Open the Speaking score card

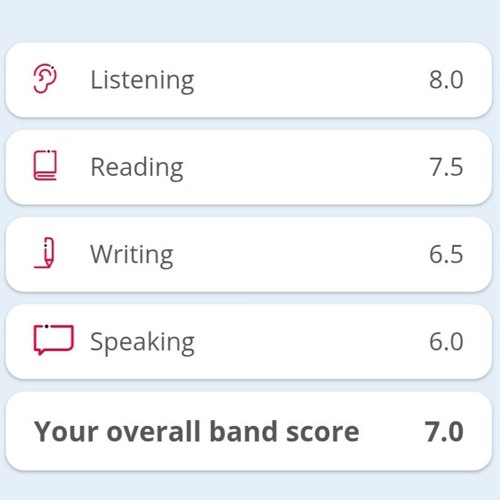pyautogui.click(x=249, y=342)
